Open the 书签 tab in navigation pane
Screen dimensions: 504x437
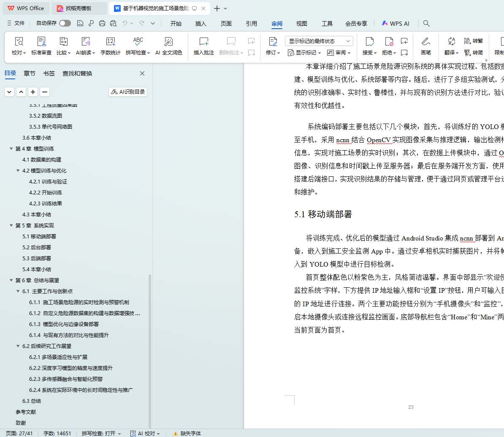49,73
